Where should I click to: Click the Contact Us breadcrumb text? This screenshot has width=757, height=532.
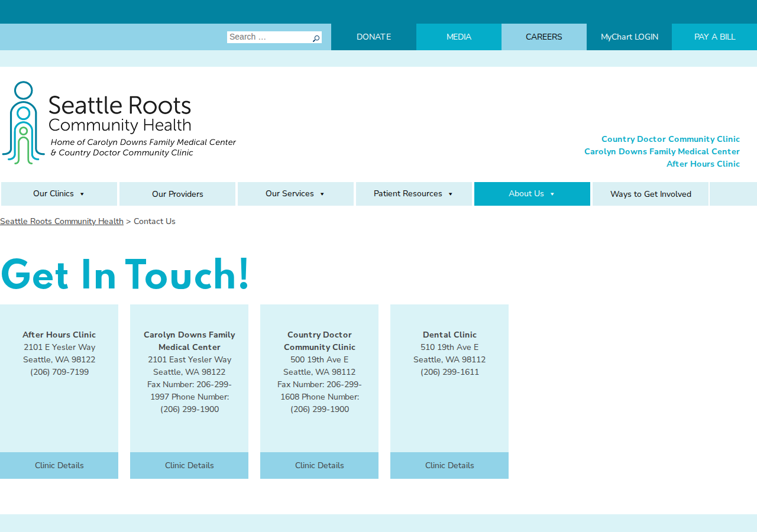(x=154, y=222)
